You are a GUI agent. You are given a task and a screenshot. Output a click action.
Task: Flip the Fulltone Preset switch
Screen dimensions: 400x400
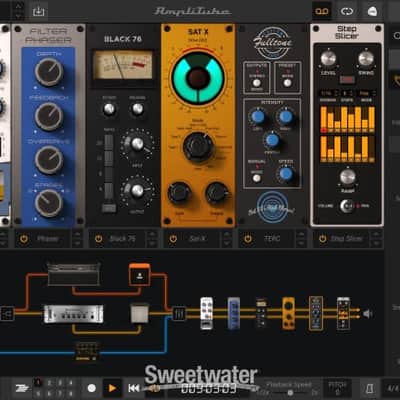coord(287,83)
